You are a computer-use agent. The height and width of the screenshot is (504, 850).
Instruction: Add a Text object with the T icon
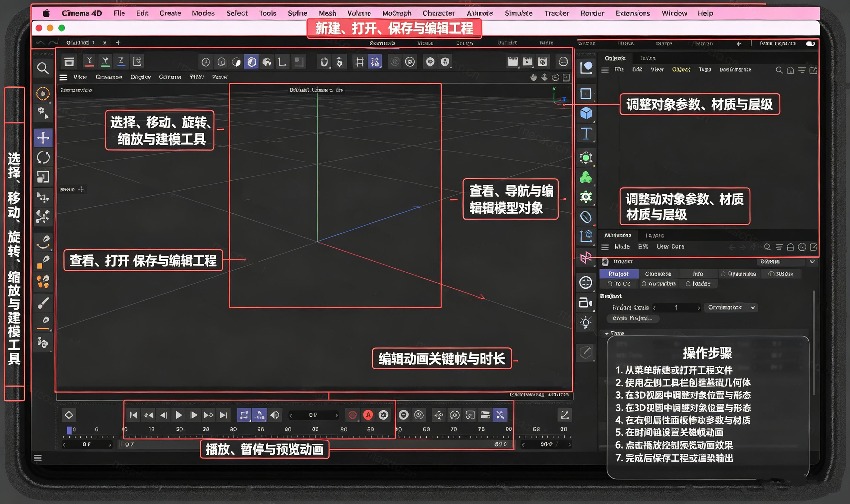tap(586, 134)
